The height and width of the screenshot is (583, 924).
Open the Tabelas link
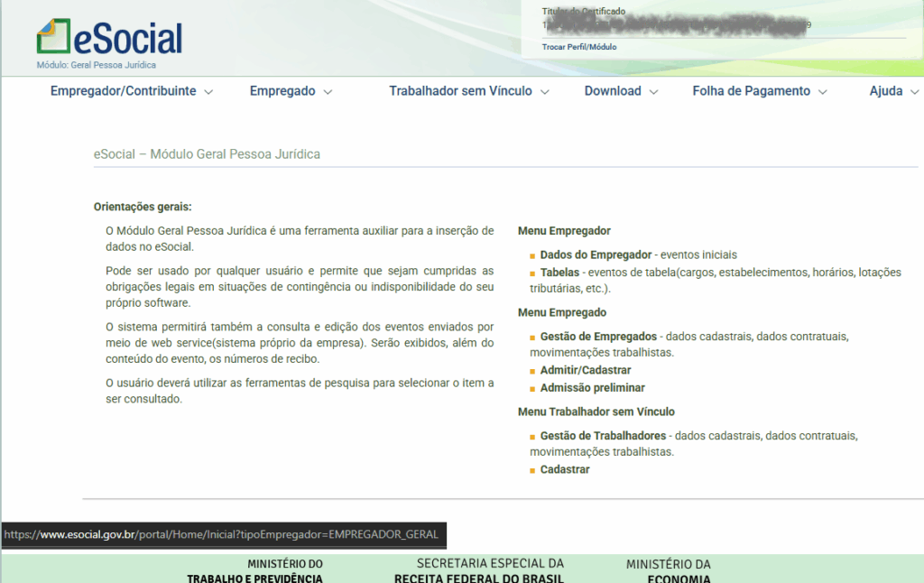pyautogui.click(x=559, y=273)
